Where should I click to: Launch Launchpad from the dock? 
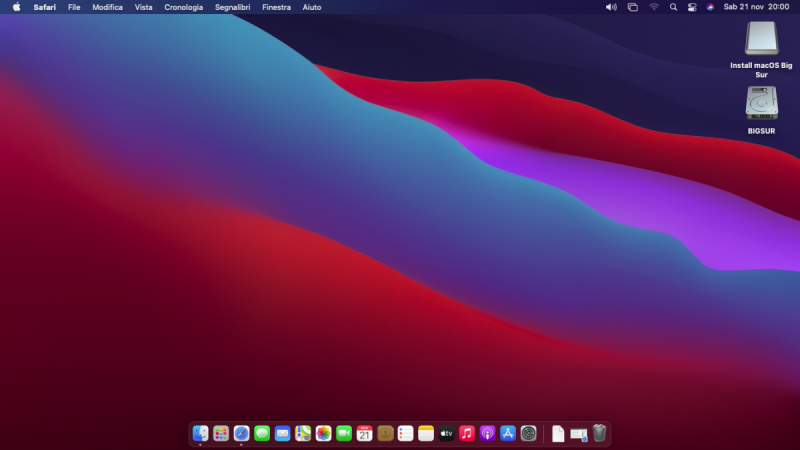[221, 433]
